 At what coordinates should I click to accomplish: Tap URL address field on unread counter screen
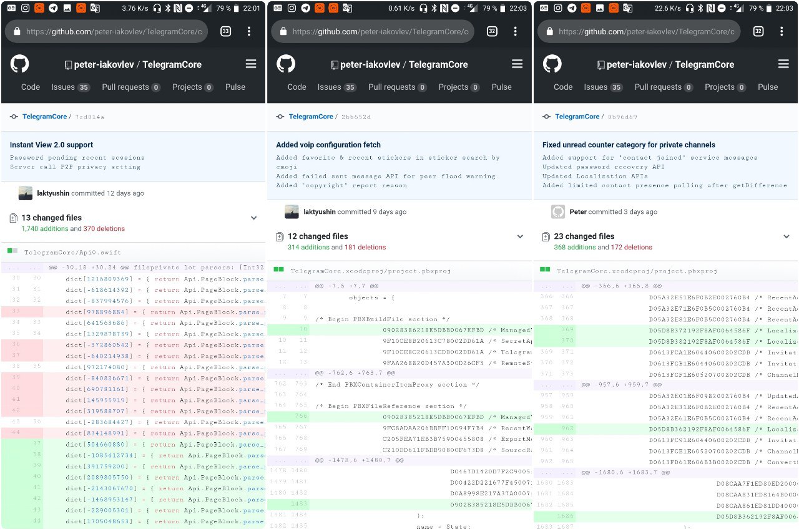[639, 31]
